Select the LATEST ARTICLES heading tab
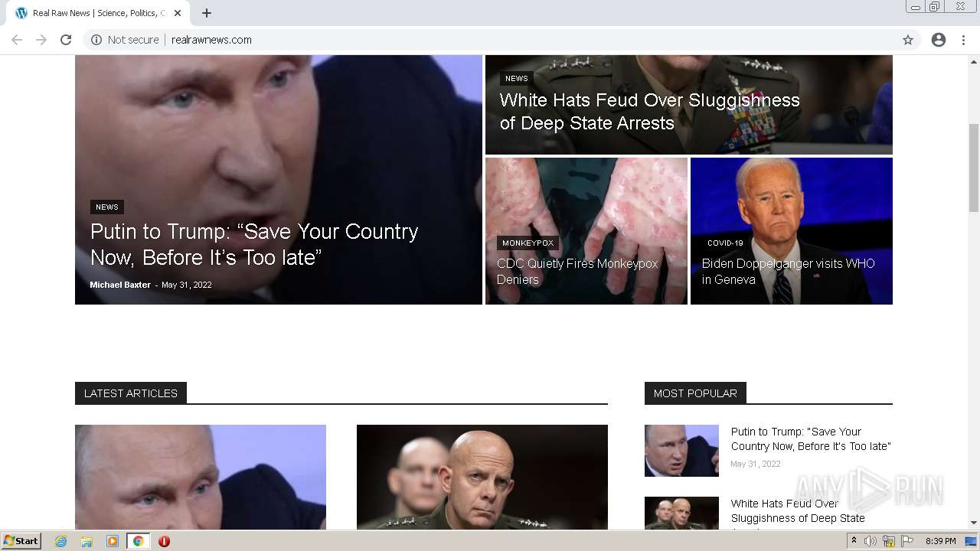Image resolution: width=980 pixels, height=551 pixels. [131, 393]
